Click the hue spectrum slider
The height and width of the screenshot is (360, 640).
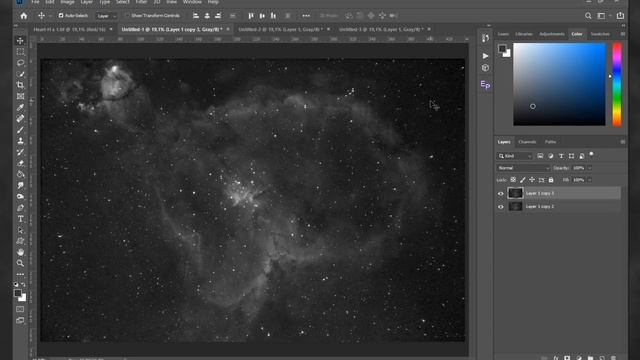[x=617, y=84]
